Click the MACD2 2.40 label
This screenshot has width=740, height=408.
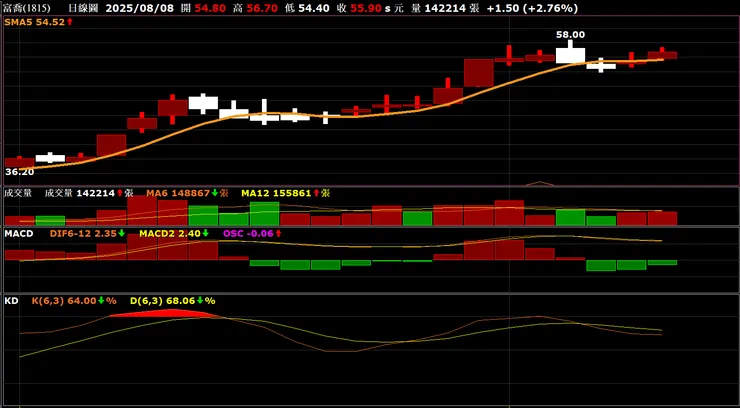170,233
